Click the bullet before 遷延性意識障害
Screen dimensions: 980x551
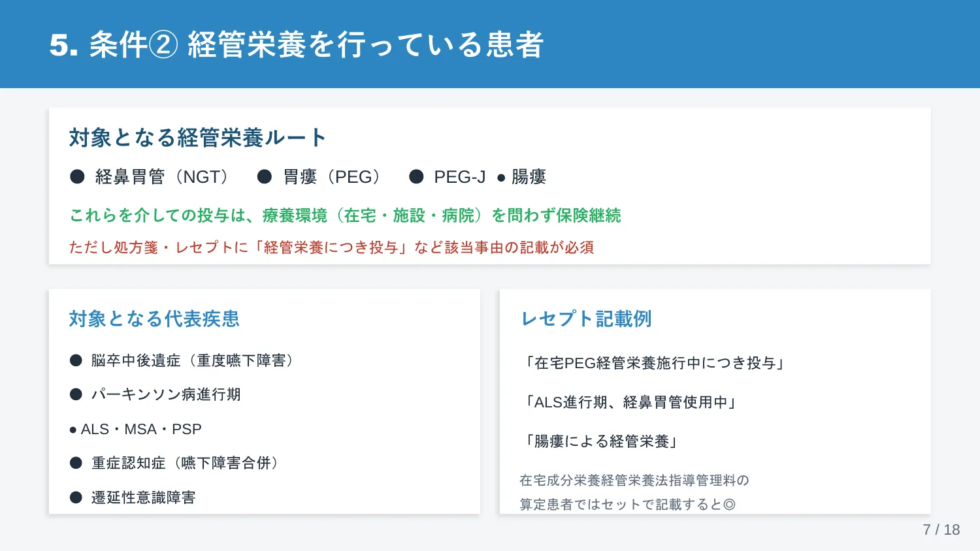(76, 497)
